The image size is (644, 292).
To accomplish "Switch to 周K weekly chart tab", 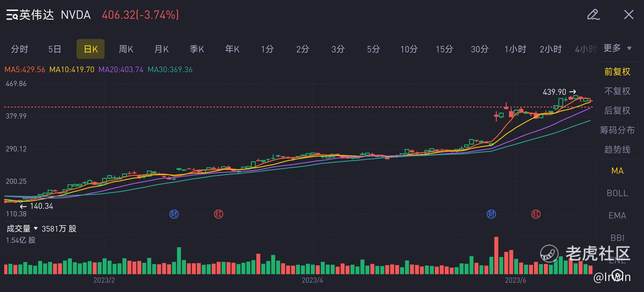I will (126, 49).
